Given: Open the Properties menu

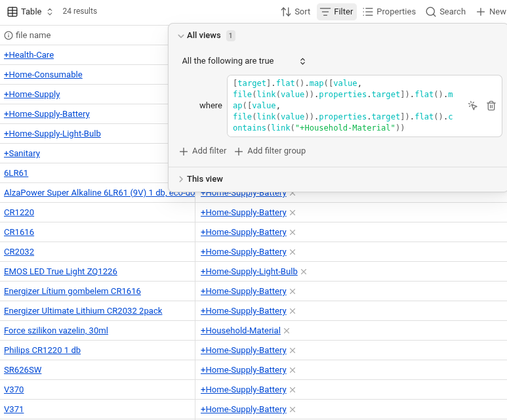Looking at the screenshot, I should [x=389, y=12].
